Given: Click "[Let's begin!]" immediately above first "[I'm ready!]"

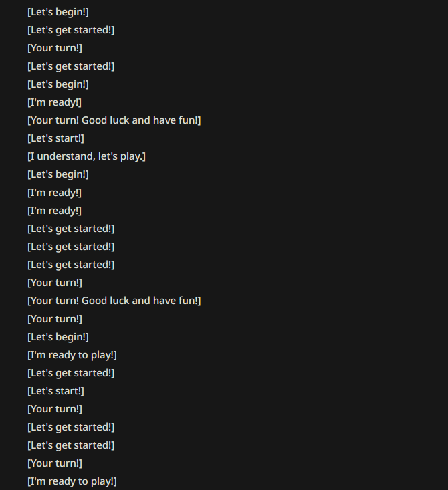Looking at the screenshot, I should pyautogui.click(x=58, y=84).
